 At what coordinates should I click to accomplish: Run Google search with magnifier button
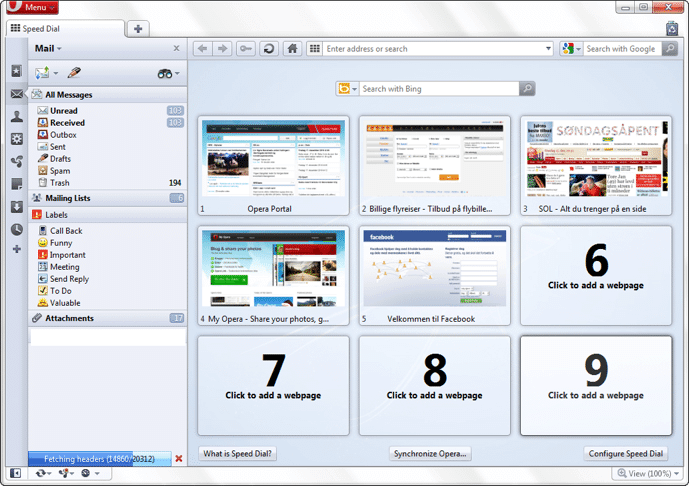[670, 48]
